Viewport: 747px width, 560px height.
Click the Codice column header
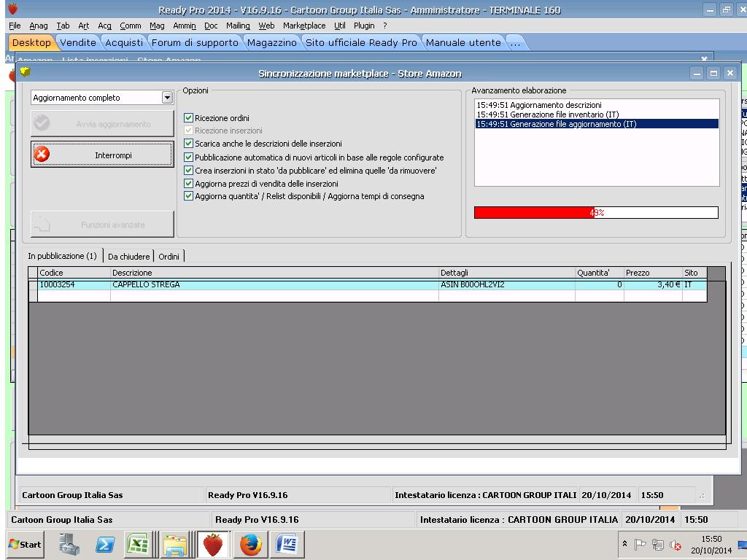74,273
